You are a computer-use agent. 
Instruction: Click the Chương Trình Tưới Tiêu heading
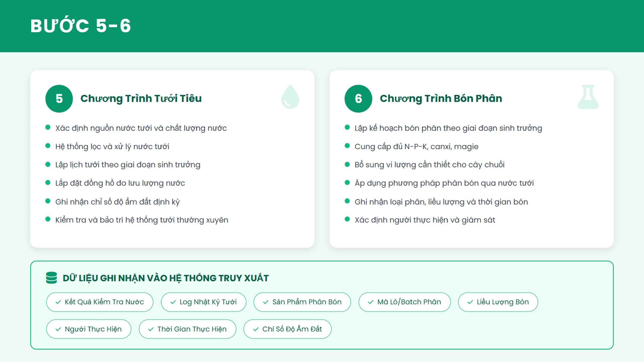pyautogui.click(x=141, y=99)
